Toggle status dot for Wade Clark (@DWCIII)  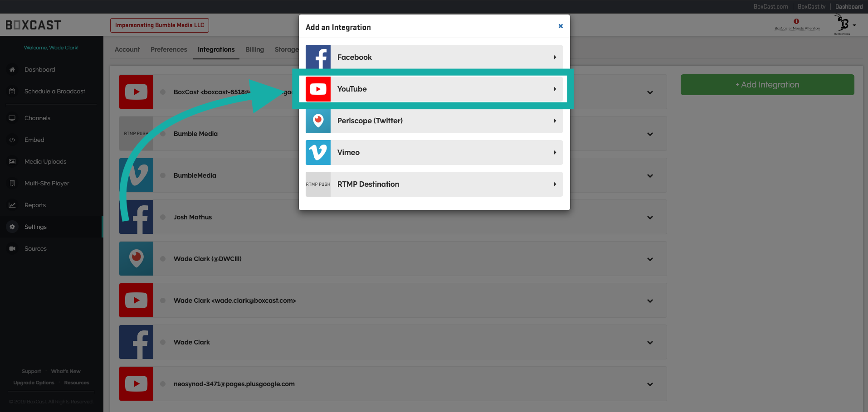163,259
